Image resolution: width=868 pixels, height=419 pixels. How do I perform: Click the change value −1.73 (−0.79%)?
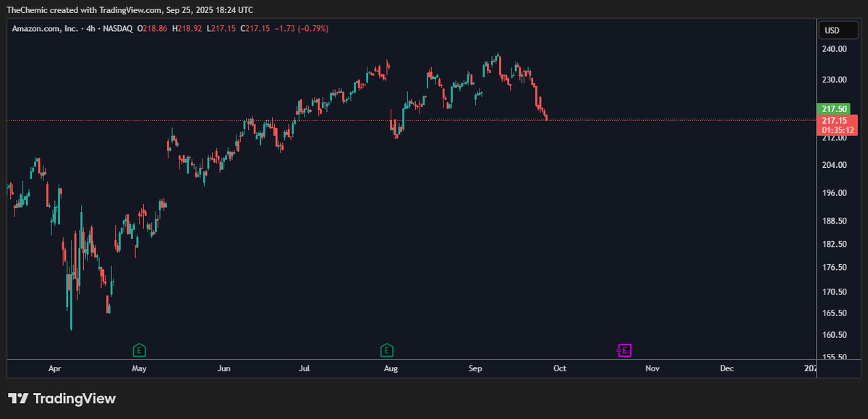(302, 28)
